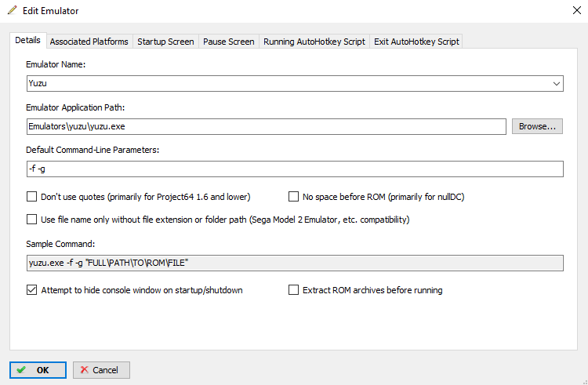Open the Running AutoHotkey Script tab
Viewport: 588px width, 385px height.
[314, 42]
